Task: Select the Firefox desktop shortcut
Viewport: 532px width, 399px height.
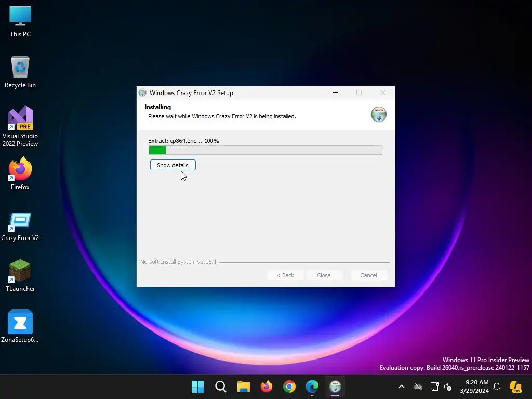Action: point(20,174)
